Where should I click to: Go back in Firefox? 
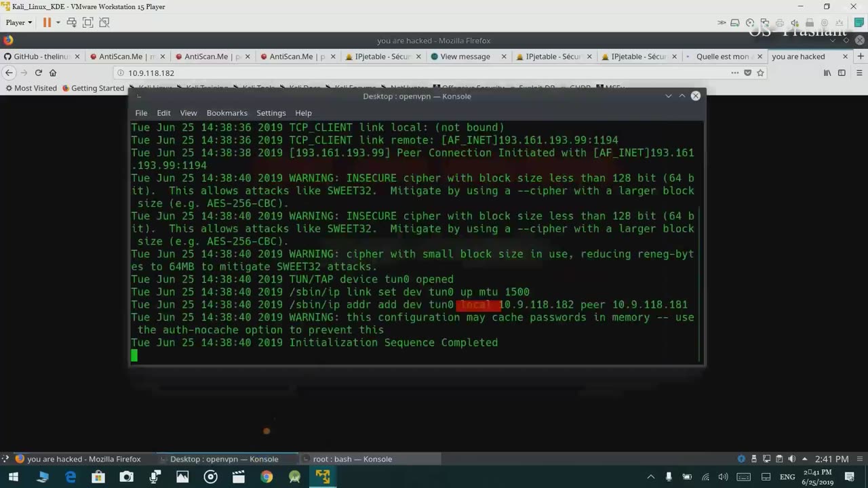(x=9, y=73)
